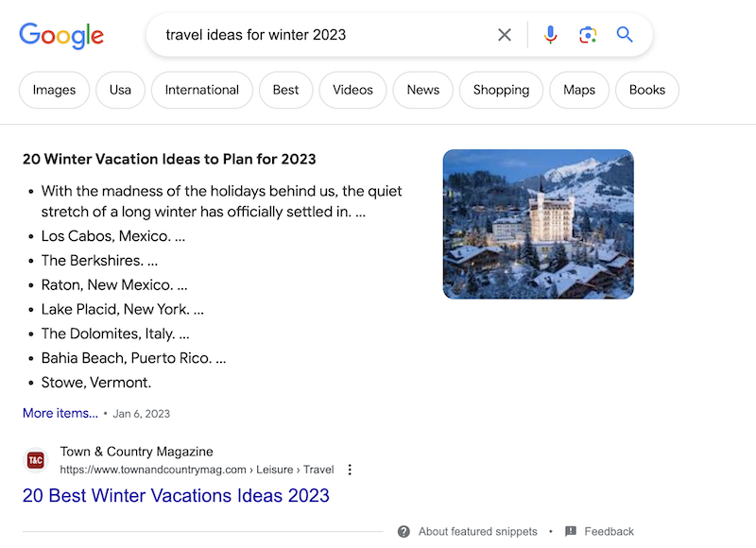Screen dimensions: 756x548
Task: Click the Feedback link
Action: click(610, 531)
